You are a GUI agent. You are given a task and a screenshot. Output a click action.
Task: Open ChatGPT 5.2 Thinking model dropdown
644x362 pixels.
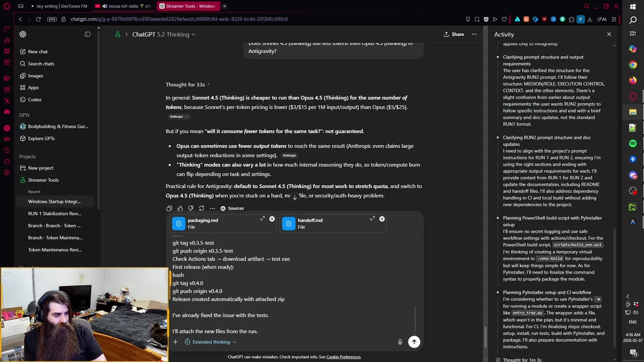tap(164, 34)
